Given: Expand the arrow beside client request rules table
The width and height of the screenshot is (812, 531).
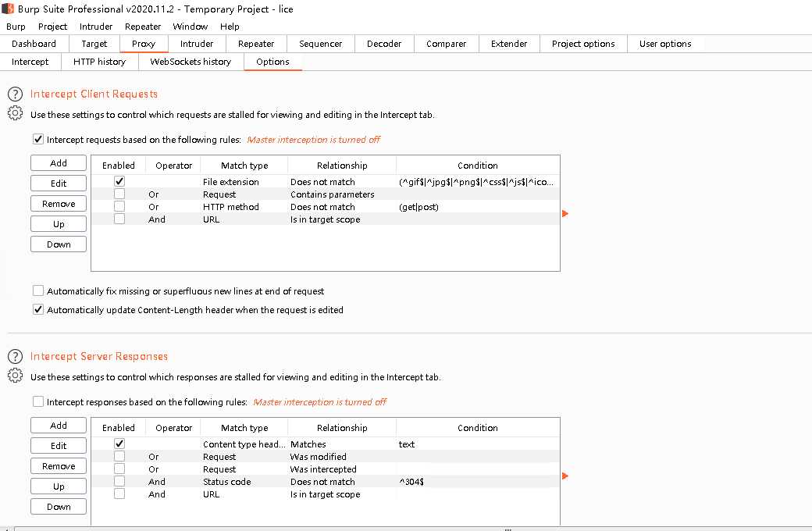Looking at the screenshot, I should click(x=565, y=213).
